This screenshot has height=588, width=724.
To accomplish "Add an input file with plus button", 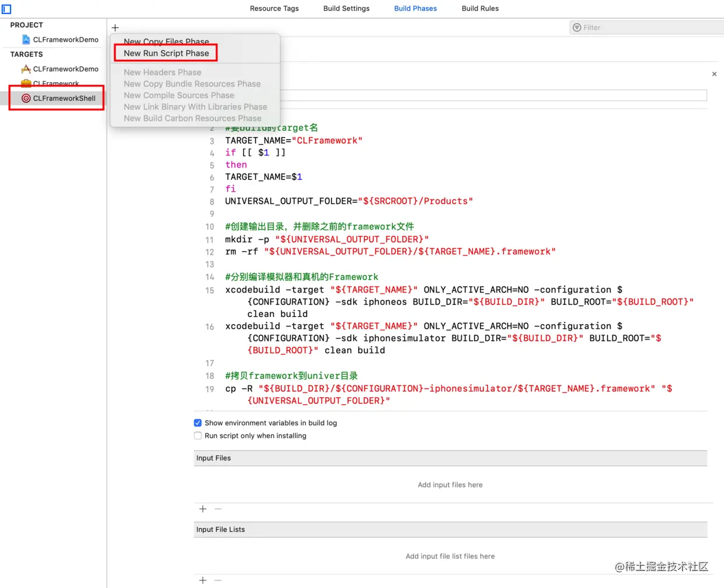I will pos(203,509).
